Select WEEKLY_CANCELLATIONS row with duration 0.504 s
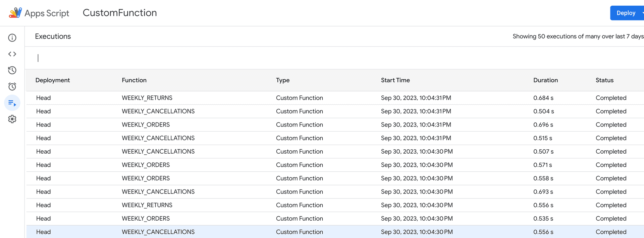Image resolution: width=644 pixels, height=238 pixels. pos(335,111)
